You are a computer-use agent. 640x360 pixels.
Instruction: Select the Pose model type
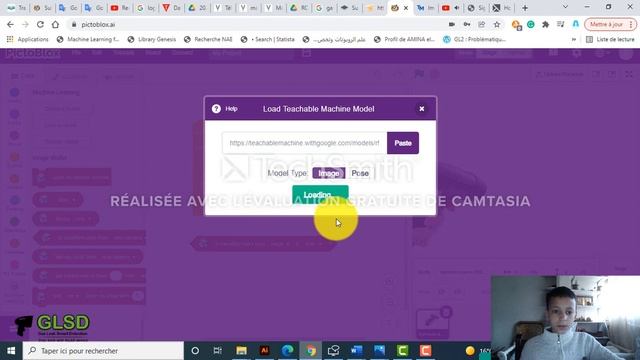(360, 173)
